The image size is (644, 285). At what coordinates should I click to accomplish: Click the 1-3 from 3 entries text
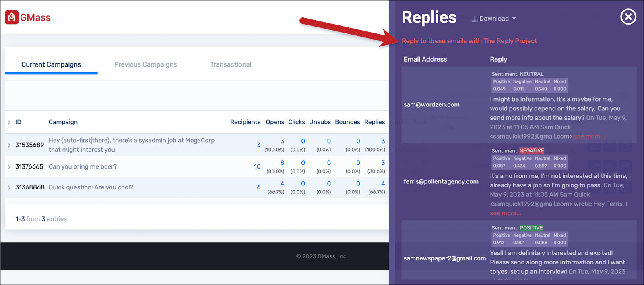click(41, 219)
